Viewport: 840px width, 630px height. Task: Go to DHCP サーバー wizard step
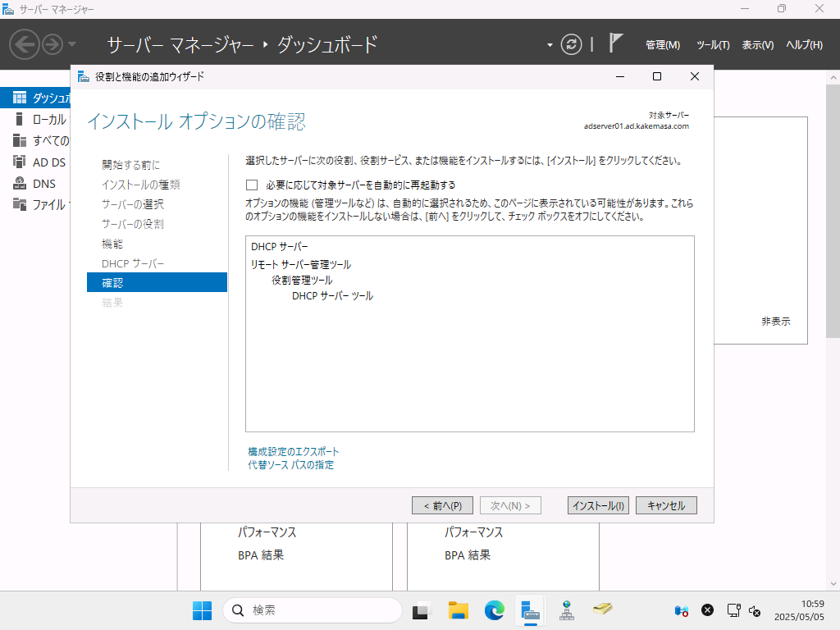[133, 263]
